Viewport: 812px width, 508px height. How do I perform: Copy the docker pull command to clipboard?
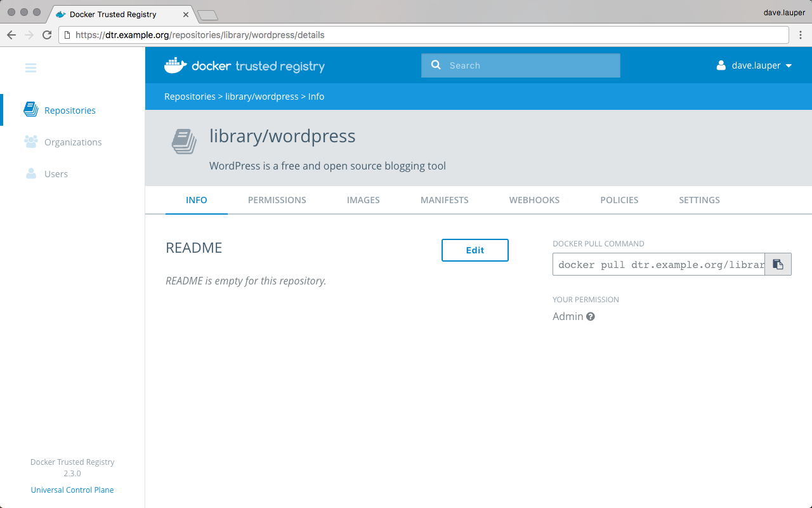pos(778,265)
